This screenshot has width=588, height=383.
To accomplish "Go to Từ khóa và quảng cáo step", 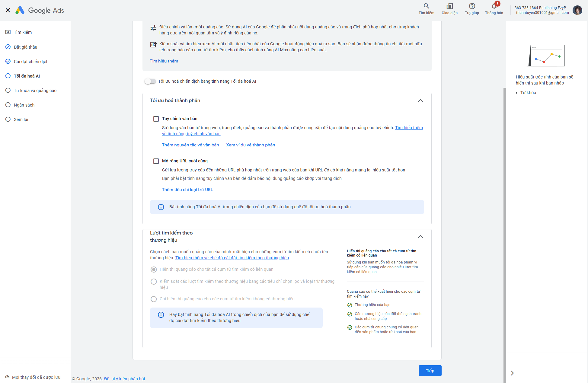I will (35, 91).
